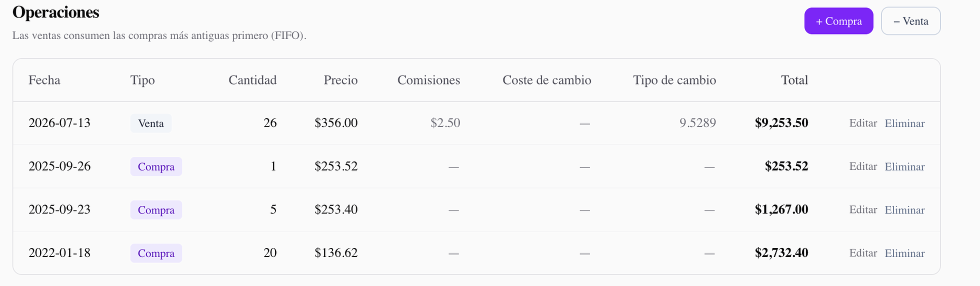980x286 pixels.
Task: Add a sale with − Venta button
Action: point(910,21)
